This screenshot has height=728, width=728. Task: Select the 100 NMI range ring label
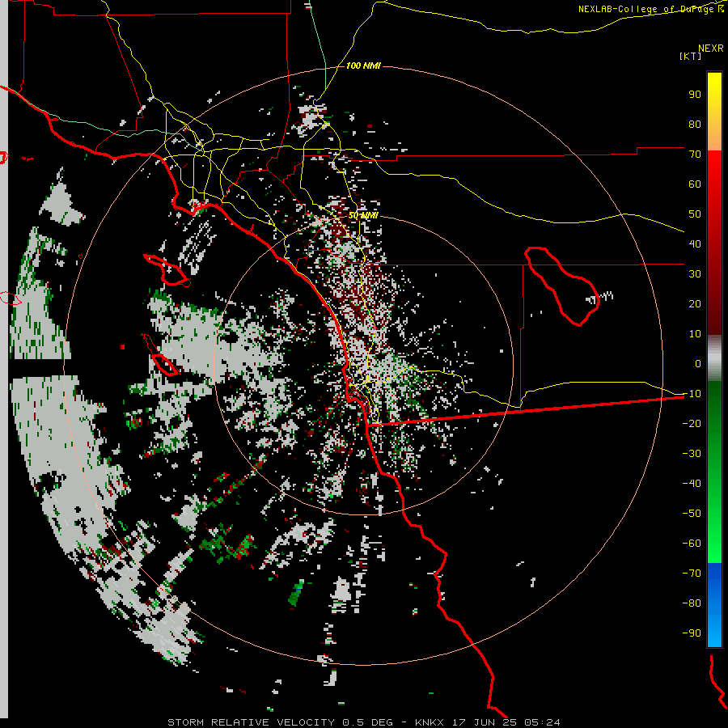click(x=363, y=66)
